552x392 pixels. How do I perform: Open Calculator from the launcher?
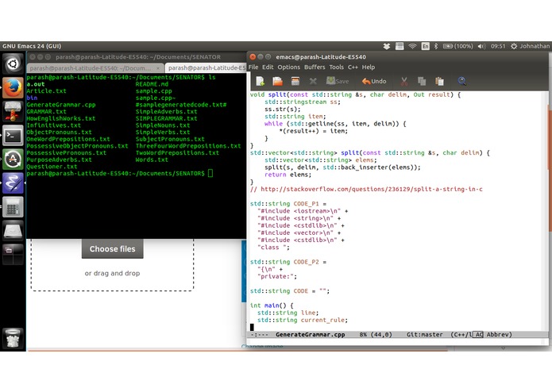[13, 207]
